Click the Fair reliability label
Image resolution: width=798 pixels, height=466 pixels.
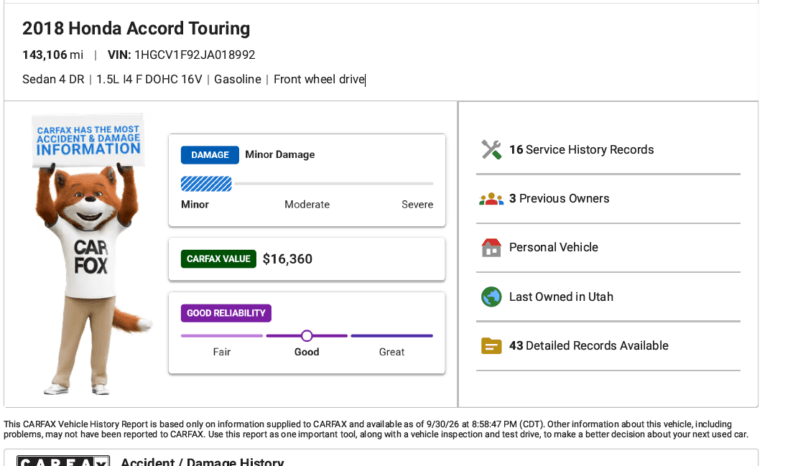pyautogui.click(x=222, y=352)
